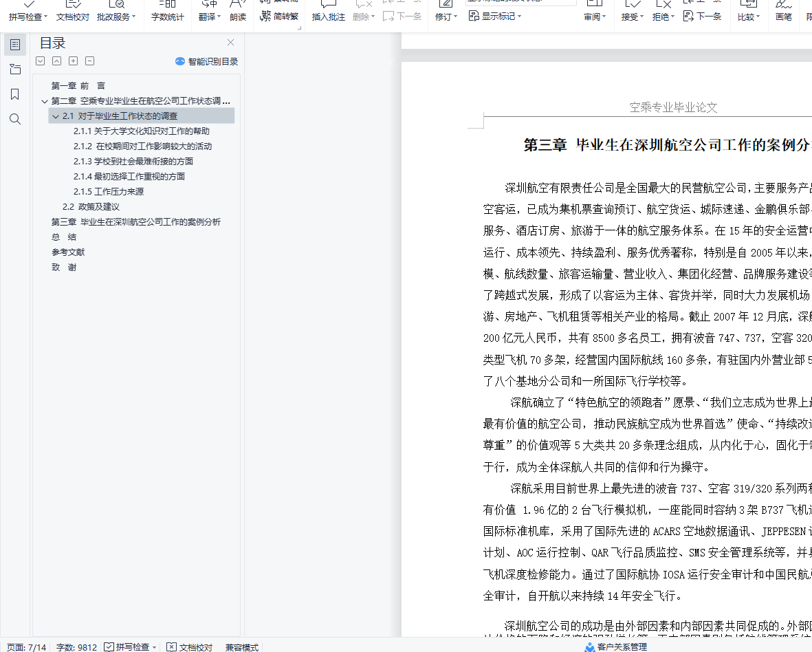Go to 第一章 前言 in outline
This screenshot has width=812, height=652.
click(78, 86)
